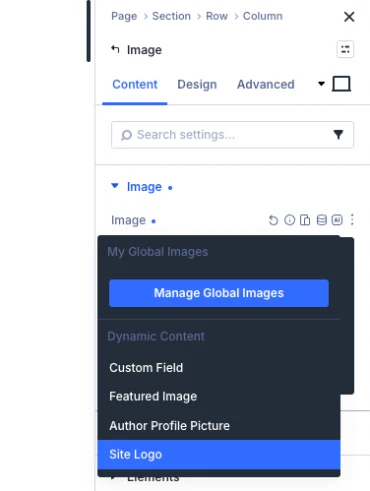The image size is (370, 491).
Task: Click the copy/paste icon for Image field
Action: 305,220
